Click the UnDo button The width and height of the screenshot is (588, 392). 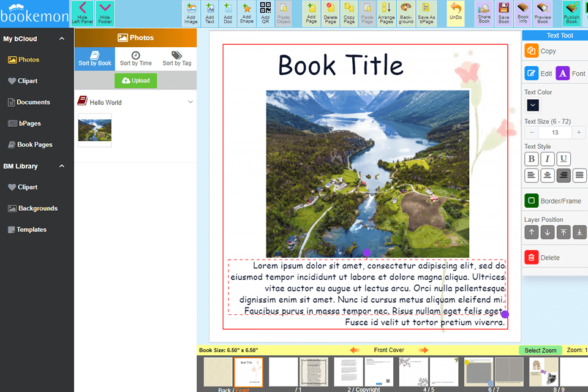(456, 13)
